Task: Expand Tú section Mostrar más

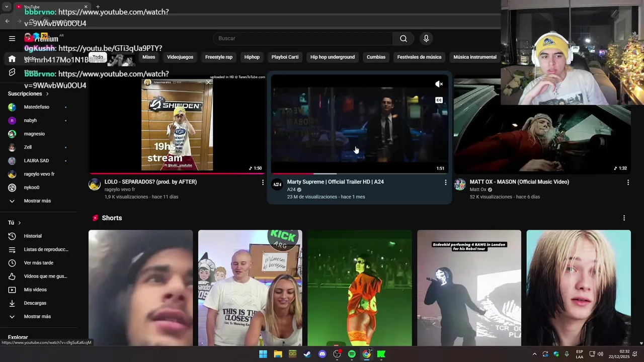Action: (37, 316)
